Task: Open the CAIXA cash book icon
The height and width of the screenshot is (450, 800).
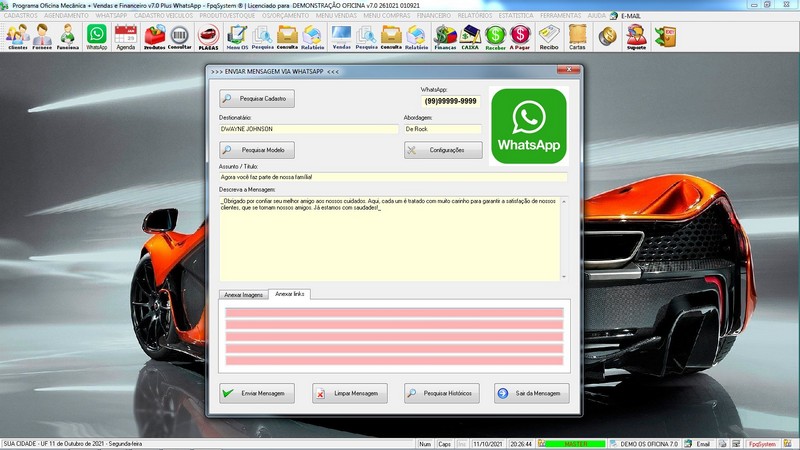Action: 470,37
